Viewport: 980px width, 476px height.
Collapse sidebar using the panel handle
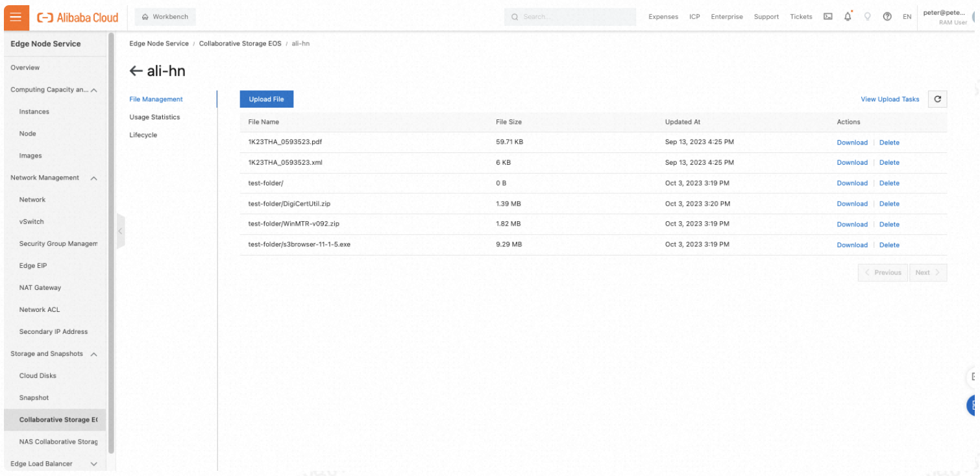point(120,231)
